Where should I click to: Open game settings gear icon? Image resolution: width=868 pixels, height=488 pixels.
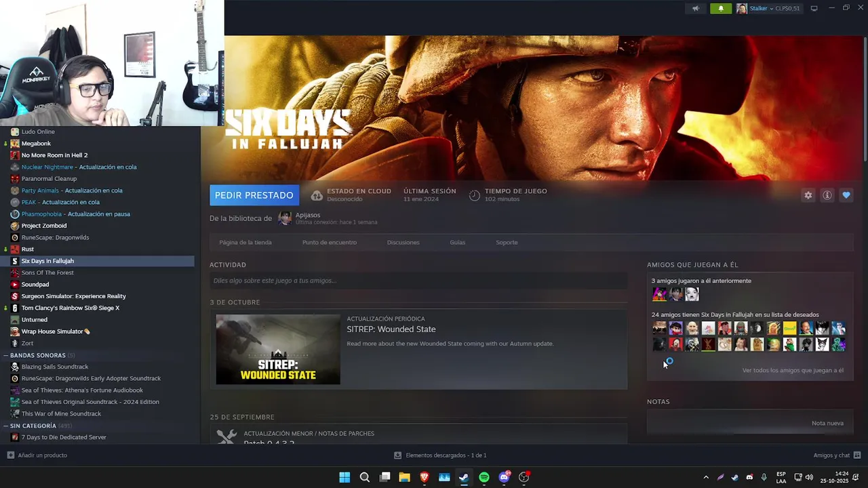click(808, 195)
